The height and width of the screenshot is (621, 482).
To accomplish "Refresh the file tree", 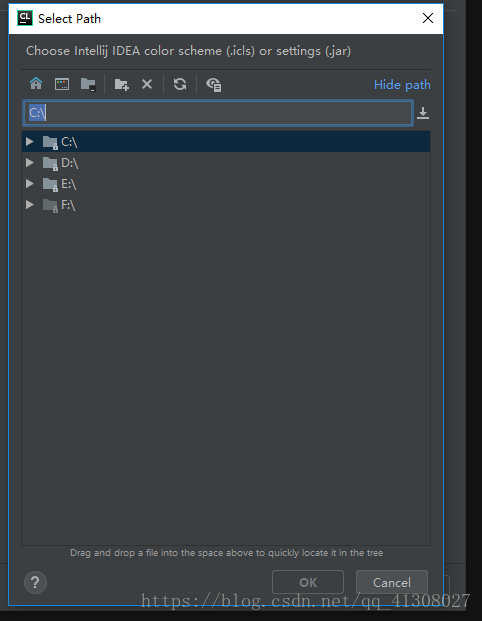I will click(x=180, y=84).
